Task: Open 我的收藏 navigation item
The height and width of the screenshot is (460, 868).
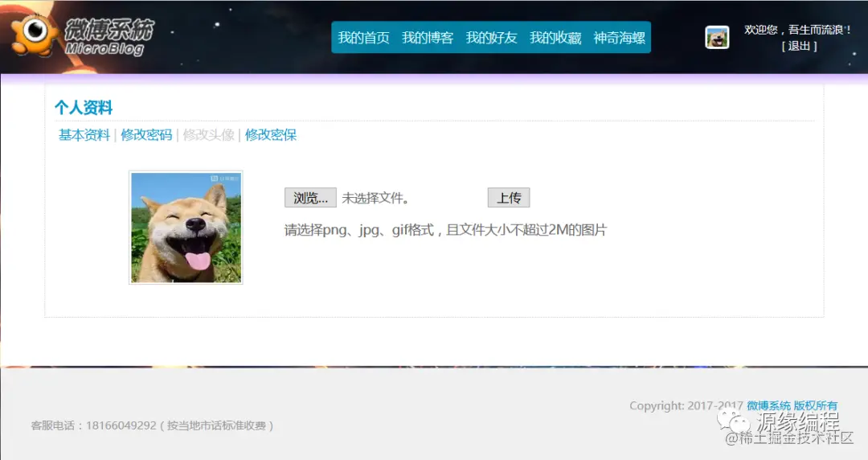Action: pyautogui.click(x=555, y=38)
